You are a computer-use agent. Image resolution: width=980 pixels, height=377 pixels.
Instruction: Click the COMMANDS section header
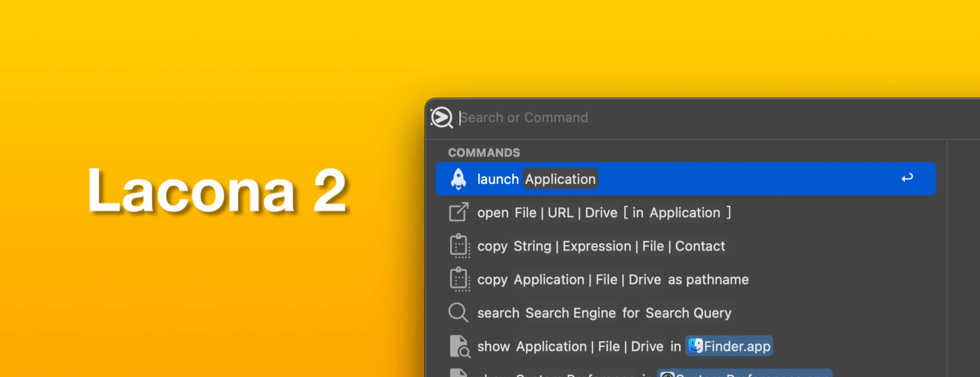(x=484, y=152)
